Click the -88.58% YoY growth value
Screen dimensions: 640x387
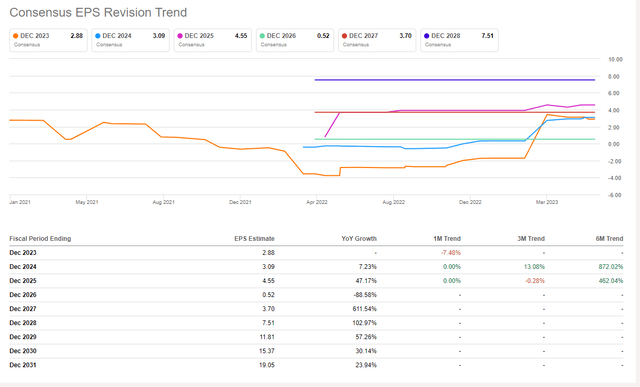[365, 295]
